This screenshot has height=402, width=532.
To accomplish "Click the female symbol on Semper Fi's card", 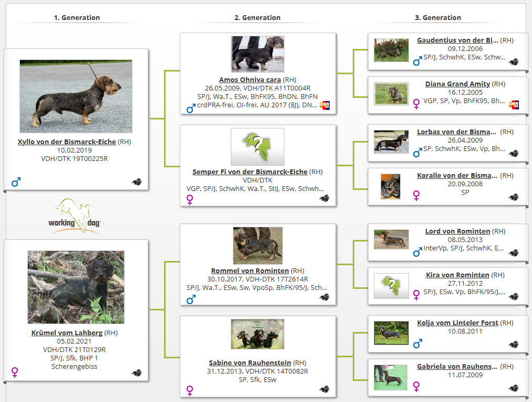I will click(x=190, y=199).
